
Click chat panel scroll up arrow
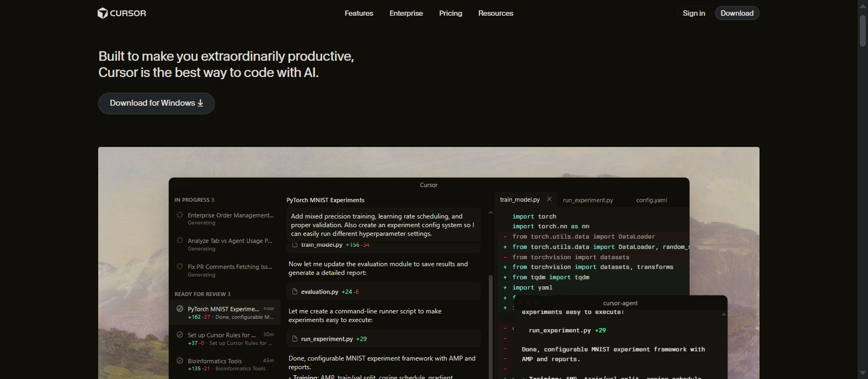coord(490,212)
